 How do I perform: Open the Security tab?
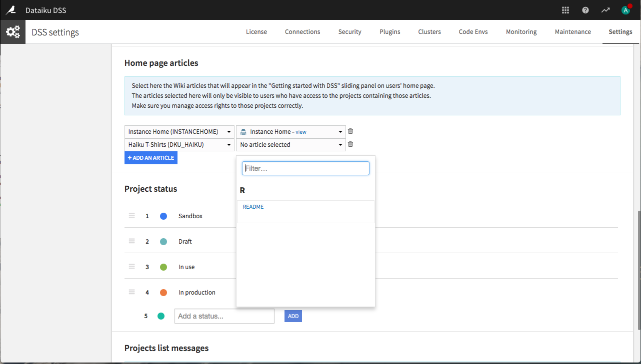click(x=349, y=31)
